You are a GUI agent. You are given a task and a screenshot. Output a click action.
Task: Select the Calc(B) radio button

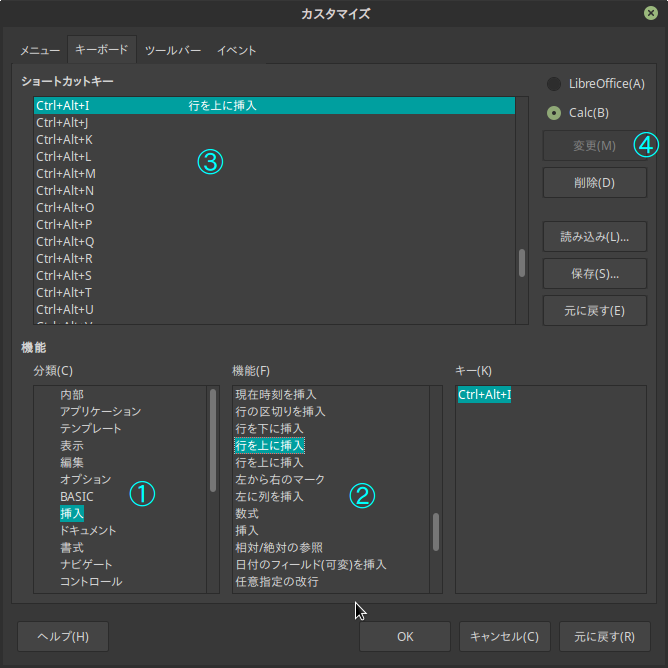pos(554,113)
